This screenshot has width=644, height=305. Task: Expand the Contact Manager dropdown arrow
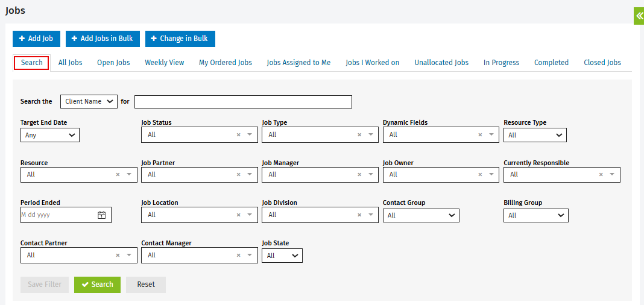click(250, 255)
